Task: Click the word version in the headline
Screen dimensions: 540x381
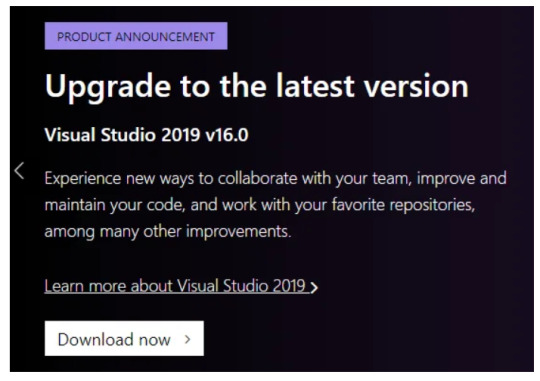Action: (x=416, y=86)
